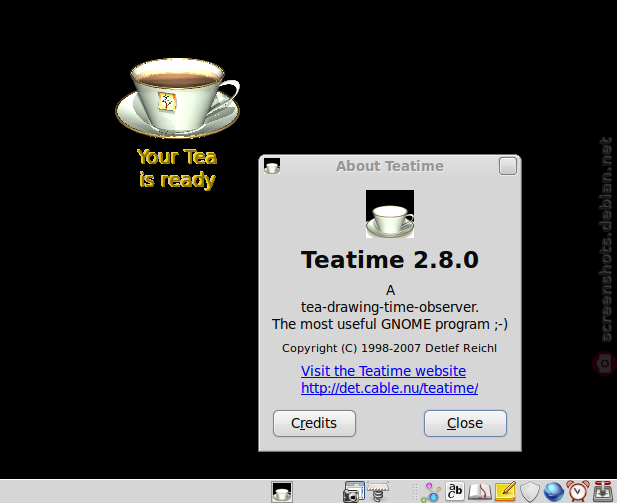Click the blue globe sphere tray icon
Image resolution: width=617 pixels, height=503 pixels.
(554, 492)
